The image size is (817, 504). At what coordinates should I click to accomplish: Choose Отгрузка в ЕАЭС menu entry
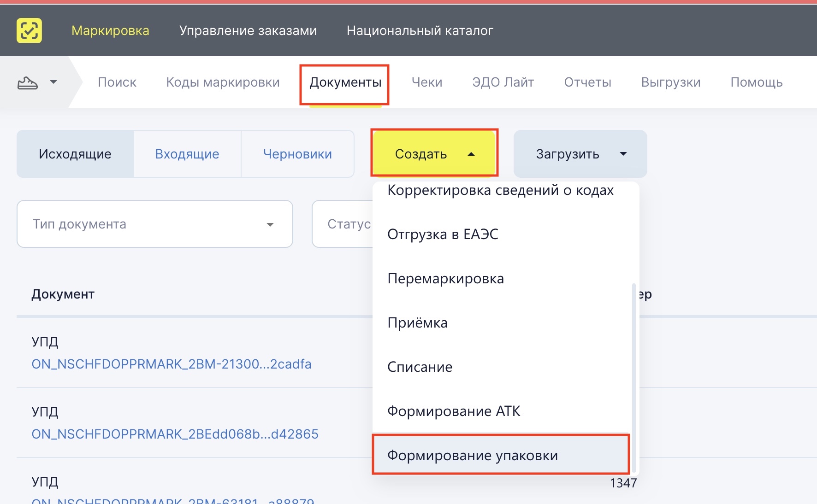[x=501, y=234]
